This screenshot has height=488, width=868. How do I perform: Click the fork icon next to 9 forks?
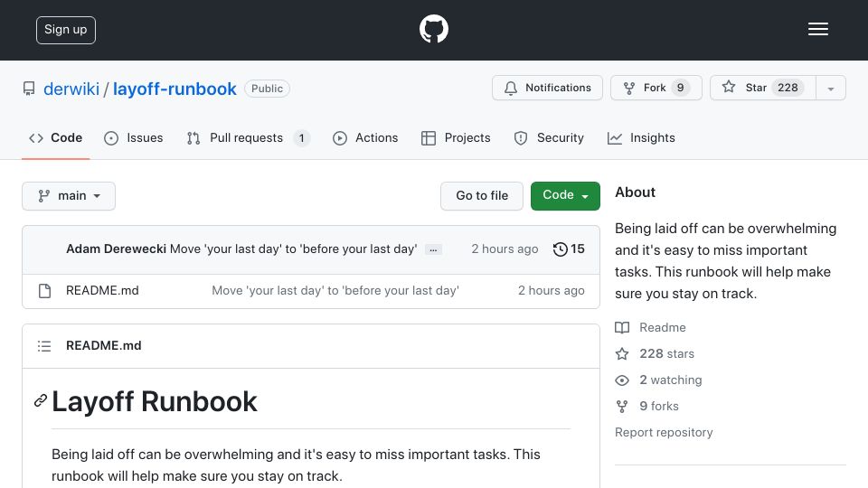tap(622, 406)
